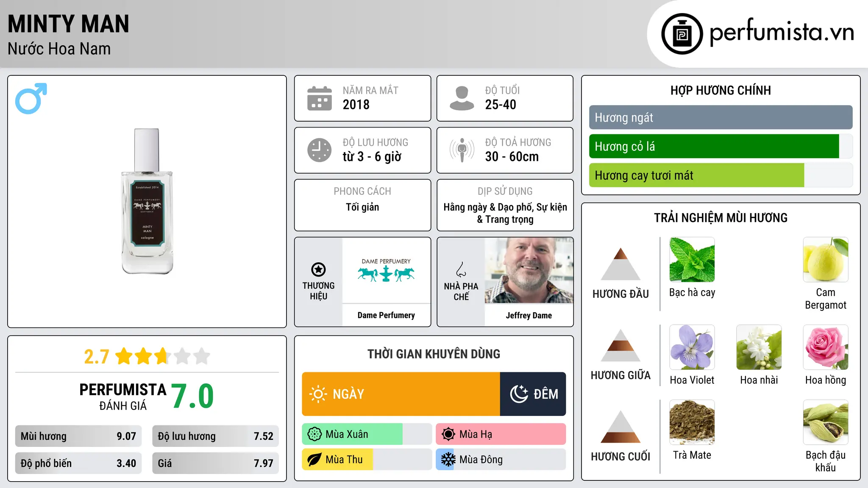Click the Mùa Hạ season bar
The width and height of the screenshot is (868, 488).
tap(501, 434)
